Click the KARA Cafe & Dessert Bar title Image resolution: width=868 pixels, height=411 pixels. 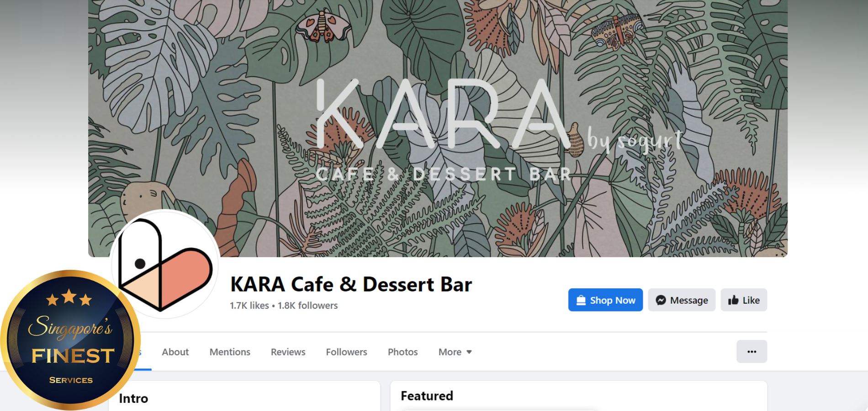tap(351, 284)
